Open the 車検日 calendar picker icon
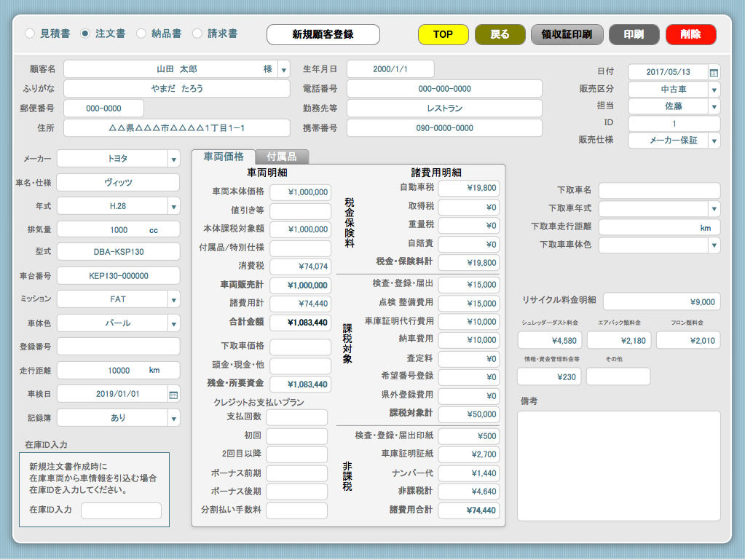Viewport: 745px width, 560px height. 173,395
